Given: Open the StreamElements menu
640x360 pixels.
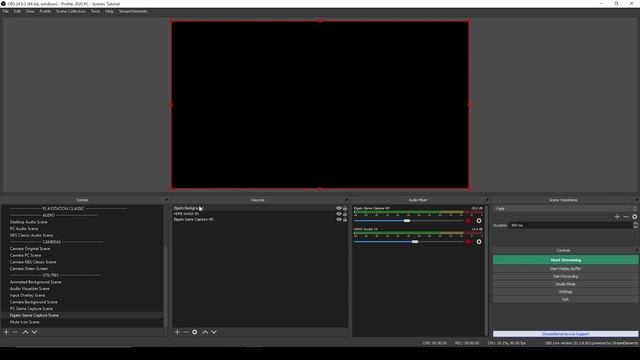Looking at the screenshot, I should click(x=133, y=11).
